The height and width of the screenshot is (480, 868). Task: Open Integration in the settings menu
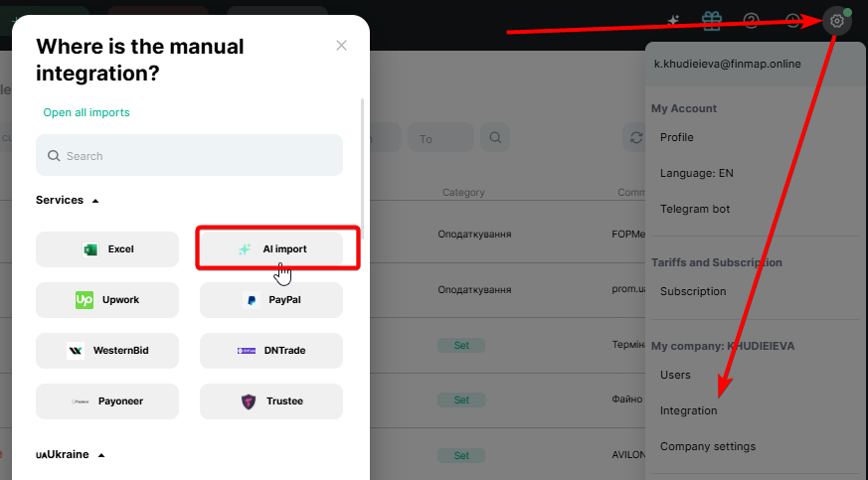688,410
